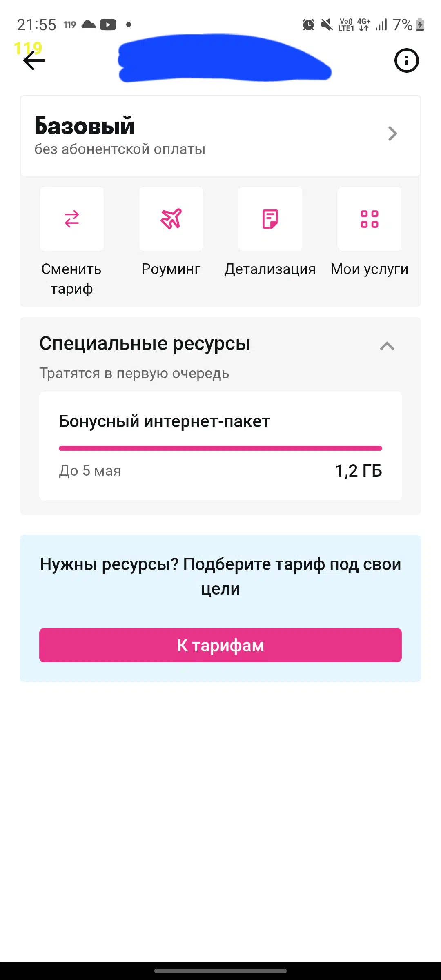Open the Роуминг airplane icon
Viewport: 441px width, 980px height.
171,219
